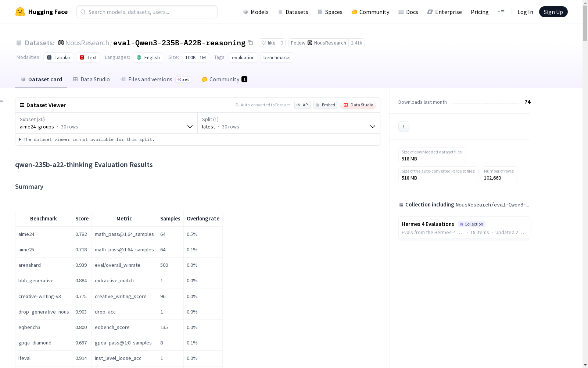Open the table of contents side icon
Viewport: 588px width, 368px height.
pos(2,102)
